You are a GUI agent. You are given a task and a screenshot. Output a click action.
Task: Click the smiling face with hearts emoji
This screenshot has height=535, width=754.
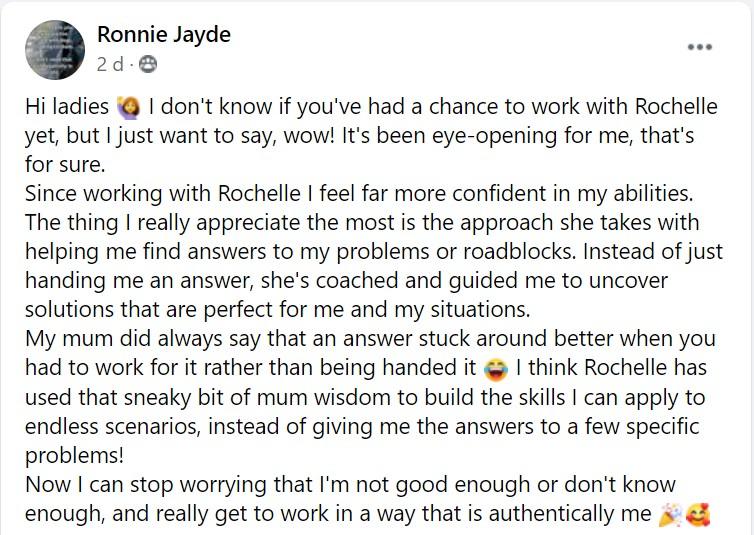(x=698, y=516)
